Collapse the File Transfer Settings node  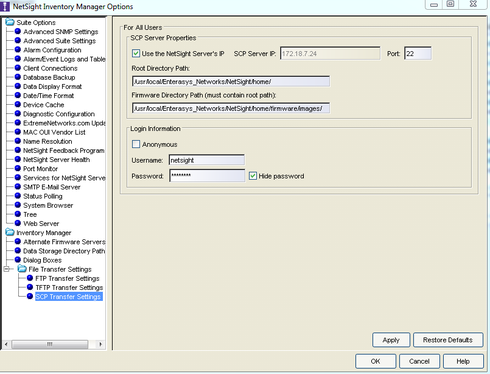point(6,269)
